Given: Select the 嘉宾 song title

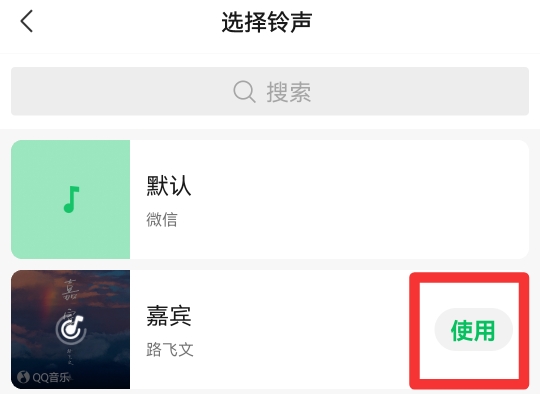Looking at the screenshot, I should tap(169, 316).
